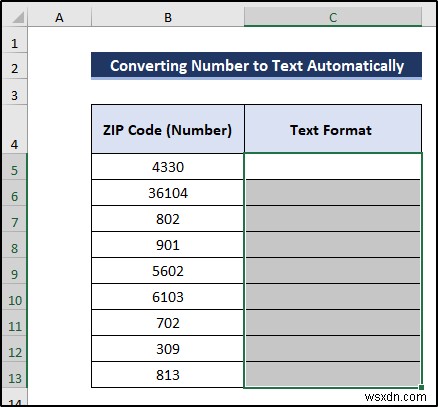This screenshot has height=407, width=438.
Task: Select column A header
Action: [x=59, y=17]
